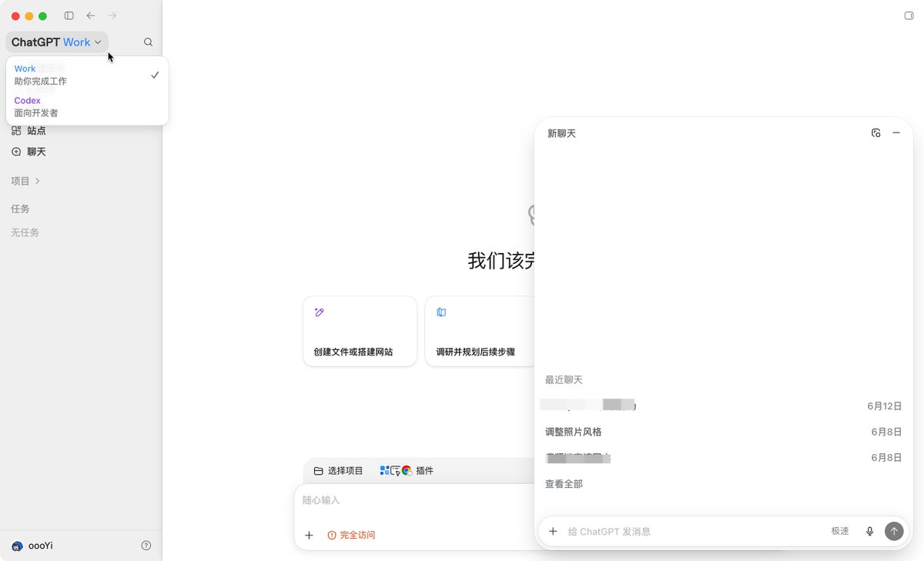924x561 pixels.
Task: Toggle right panel icon at top-right corner
Action: pyautogui.click(x=908, y=15)
